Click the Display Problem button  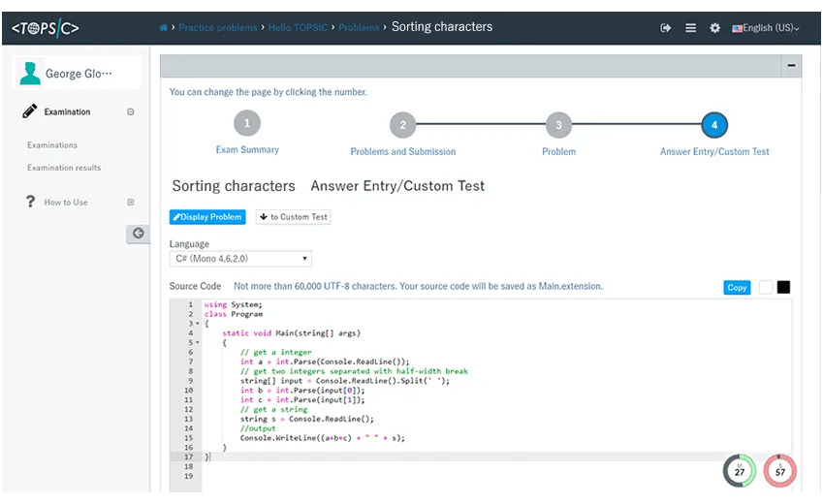(207, 217)
